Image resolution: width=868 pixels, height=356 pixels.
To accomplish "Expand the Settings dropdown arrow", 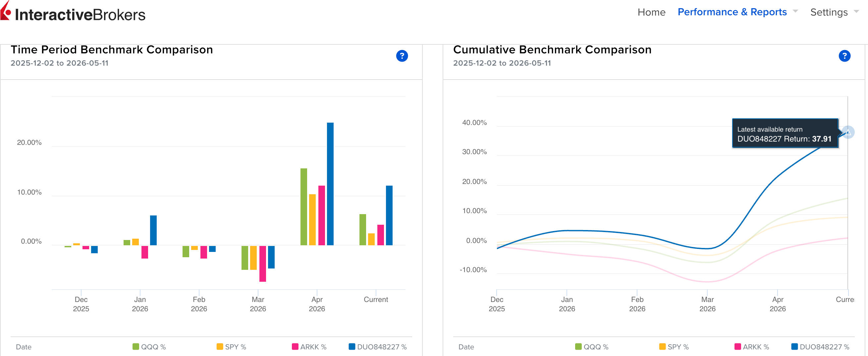I will click(x=856, y=12).
